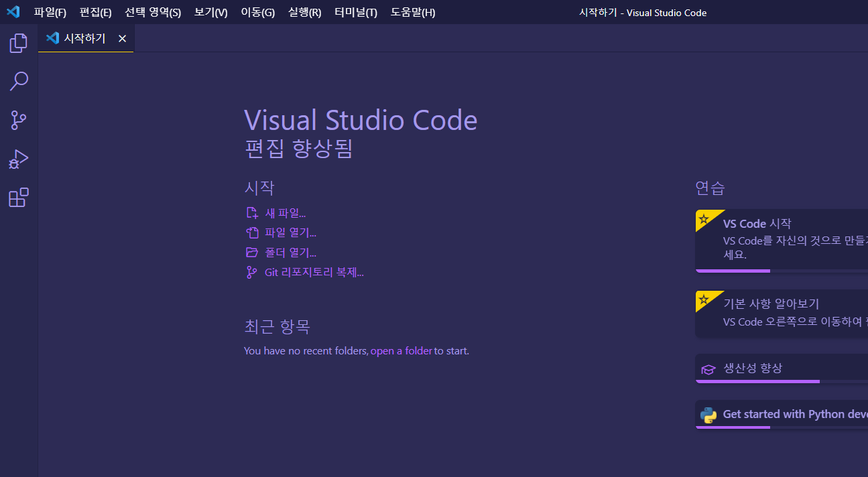Screen dimensions: 868x477
Task: Click the 새 파일... link
Action: click(x=286, y=213)
